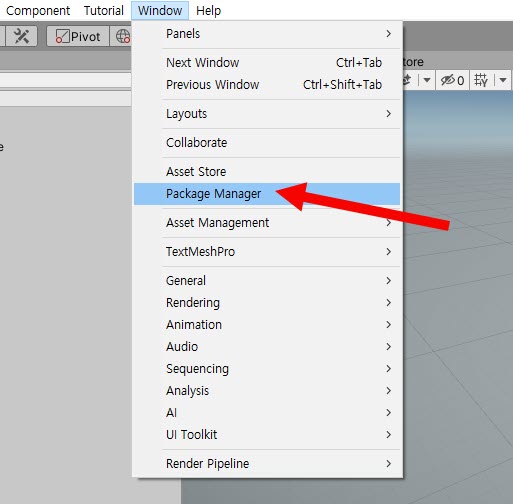Viewport: 513px width, 504px height.
Task: Expand the AI submenu
Action: coord(267,413)
